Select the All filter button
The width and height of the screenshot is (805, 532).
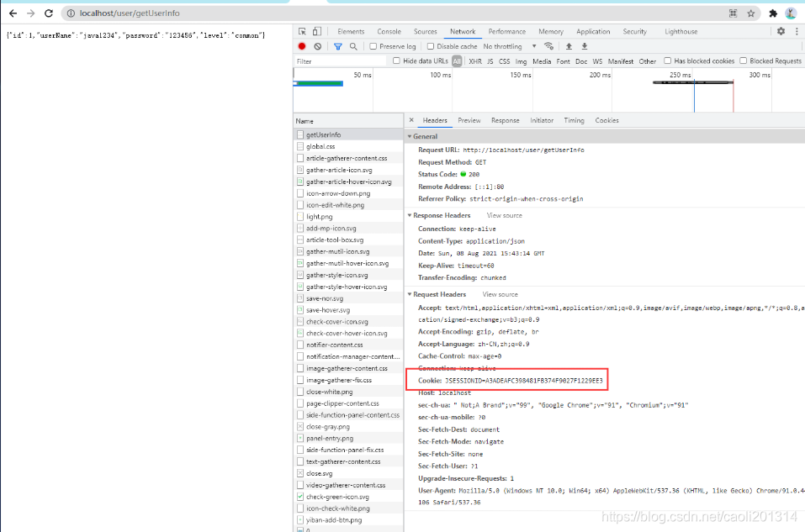(x=457, y=61)
